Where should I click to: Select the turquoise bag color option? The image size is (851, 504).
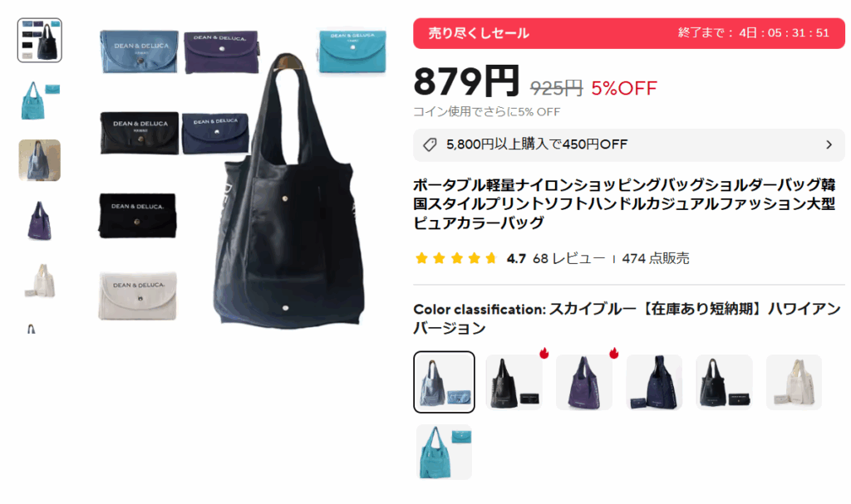(444, 453)
